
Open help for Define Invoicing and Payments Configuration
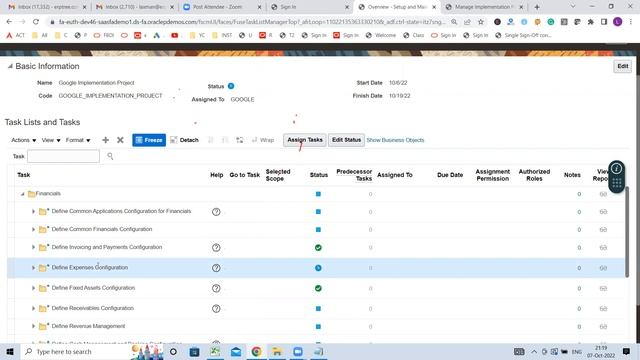click(216, 248)
